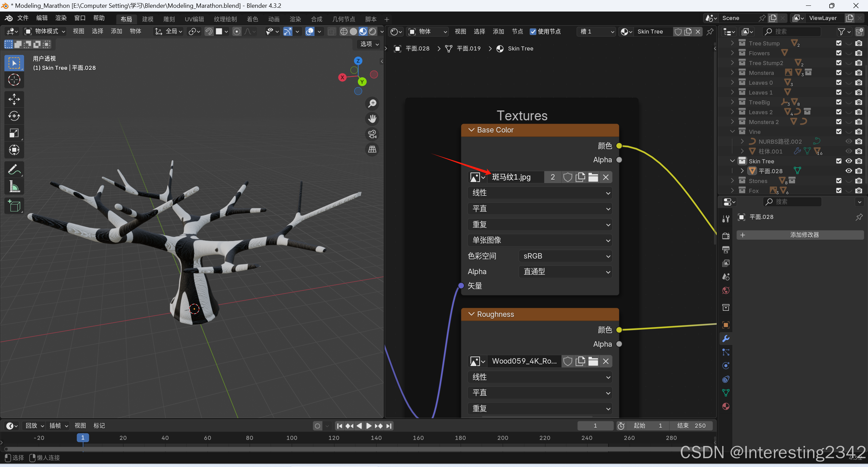The height and width of the screenshot is (467, 868).
Task: Click the Add Cube tool icon
Action: coord(14,206)
